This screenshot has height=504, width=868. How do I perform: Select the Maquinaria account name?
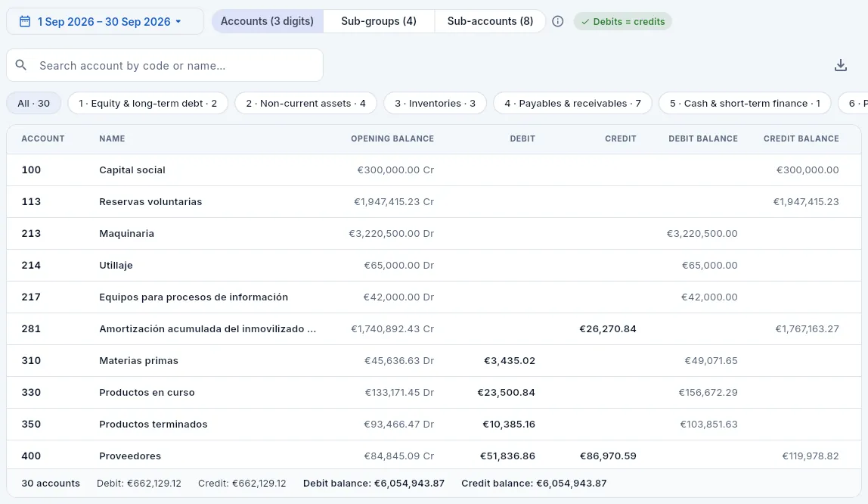(127, 233)
